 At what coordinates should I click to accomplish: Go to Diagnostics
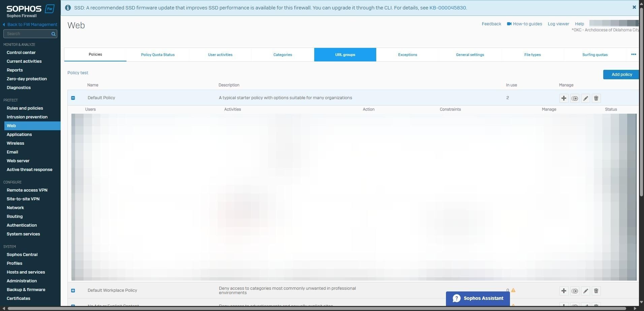click(x=19, y=88)
